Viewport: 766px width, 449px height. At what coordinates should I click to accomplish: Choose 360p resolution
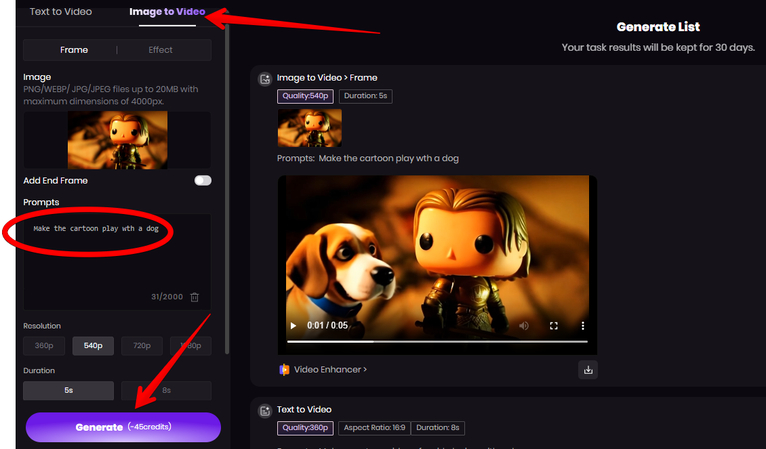(x=44, y=346)
